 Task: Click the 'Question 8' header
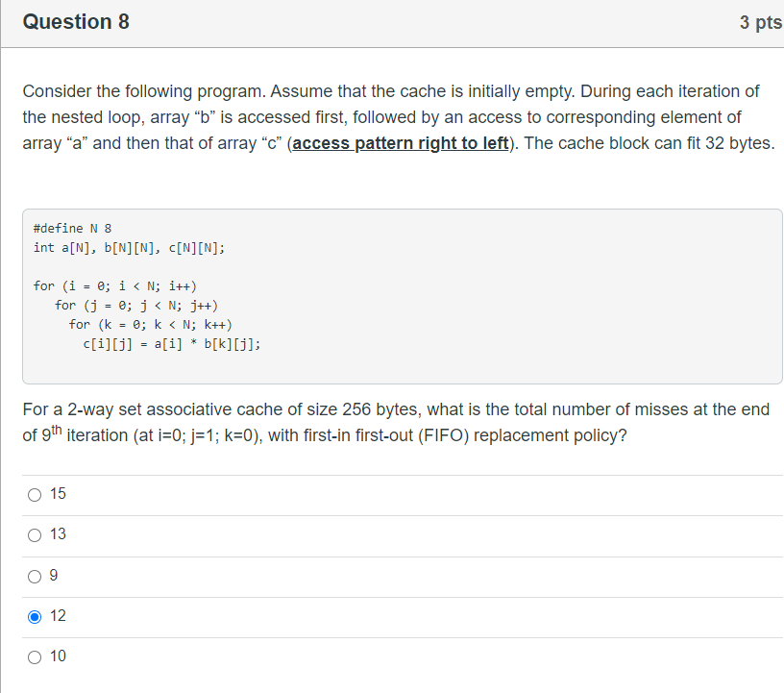click(x=76, y=21)
